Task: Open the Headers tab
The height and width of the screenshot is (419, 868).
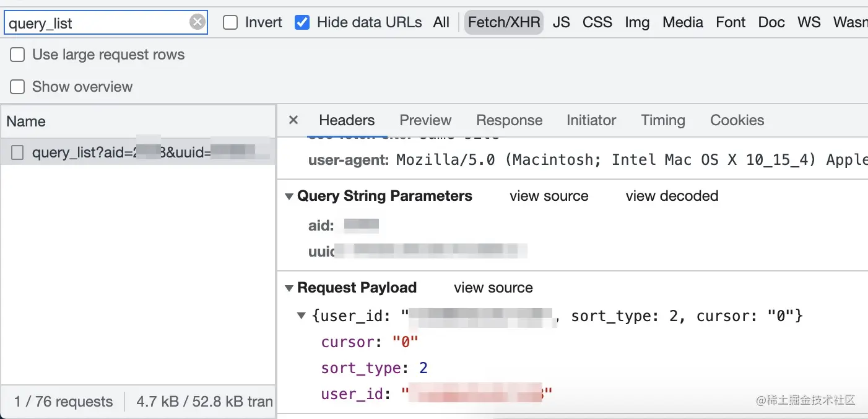Action: pos(347,120)
